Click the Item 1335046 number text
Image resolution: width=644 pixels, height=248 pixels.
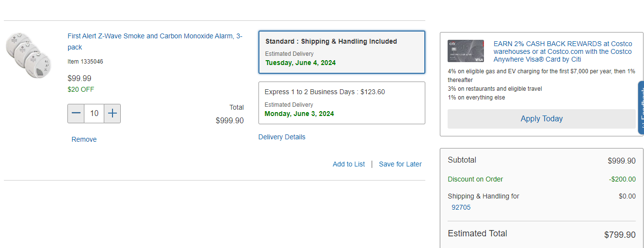pos(85,62)
